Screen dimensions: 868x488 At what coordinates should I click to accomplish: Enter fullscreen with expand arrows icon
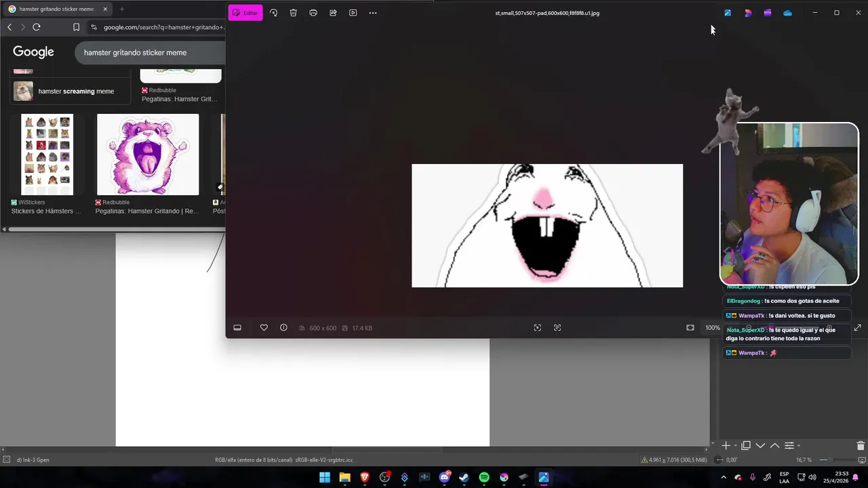click(x=858, y=327)
